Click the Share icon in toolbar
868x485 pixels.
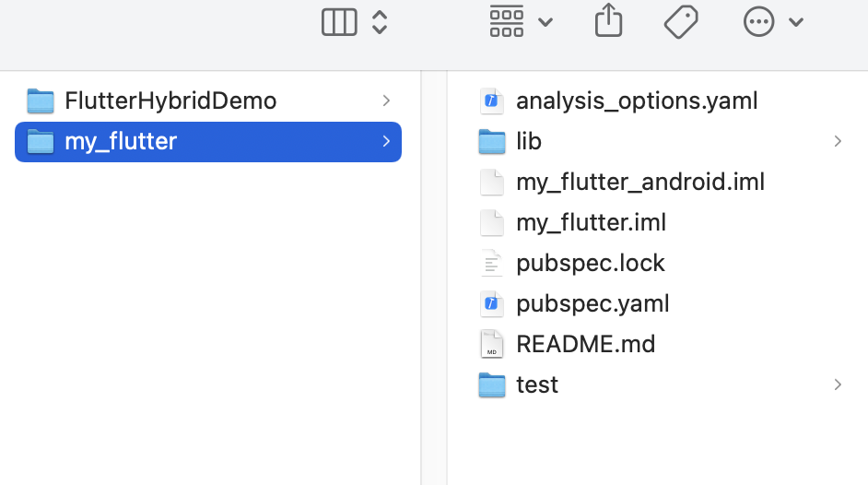608,20
